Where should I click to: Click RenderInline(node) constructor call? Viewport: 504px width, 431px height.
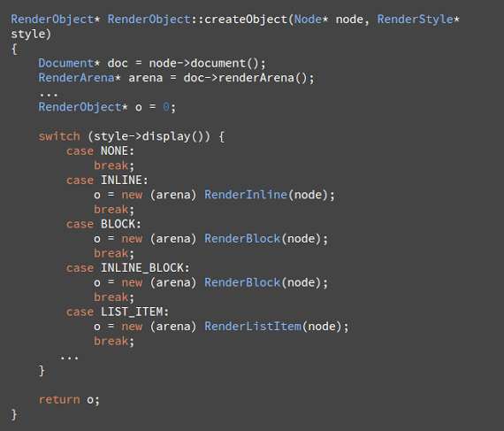[266, 195]
